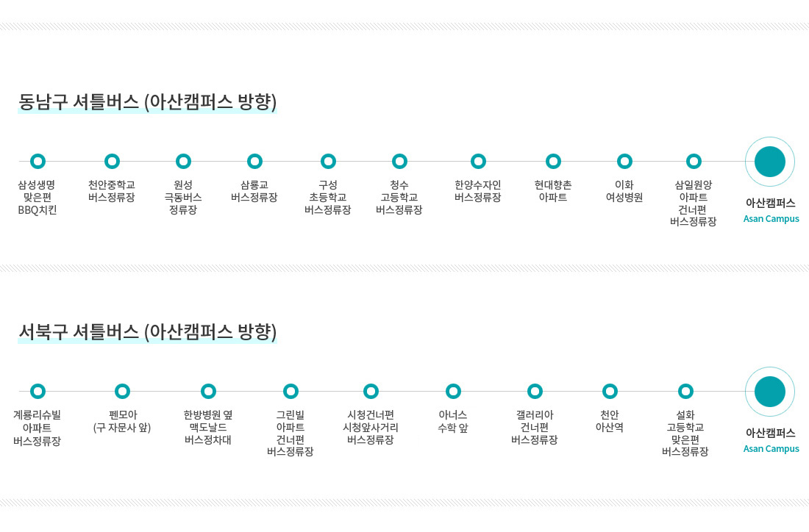Image resolution: width=809 pixels, height=532 pixels.
Task: Click the 한양수자인 버스정류장 stop marker
Action: (x=478, y=162)
